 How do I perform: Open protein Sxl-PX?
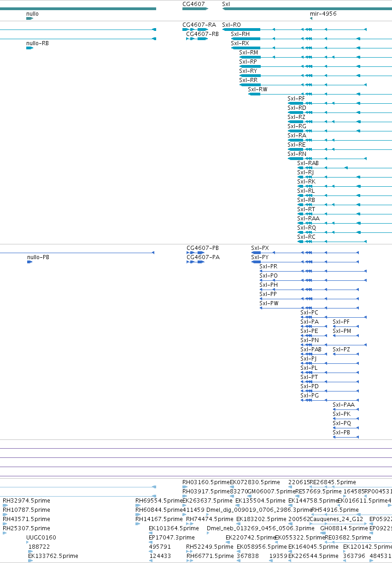260,248
